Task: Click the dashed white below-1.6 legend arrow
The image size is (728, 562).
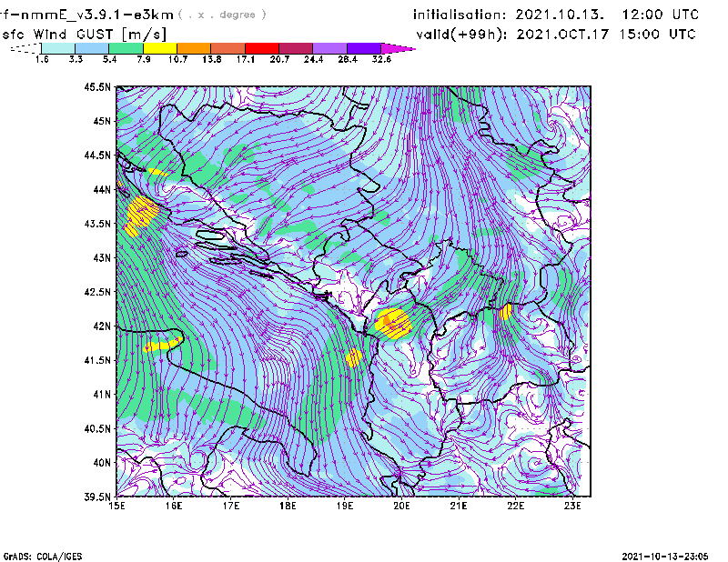Action: (x=25, y=48)
